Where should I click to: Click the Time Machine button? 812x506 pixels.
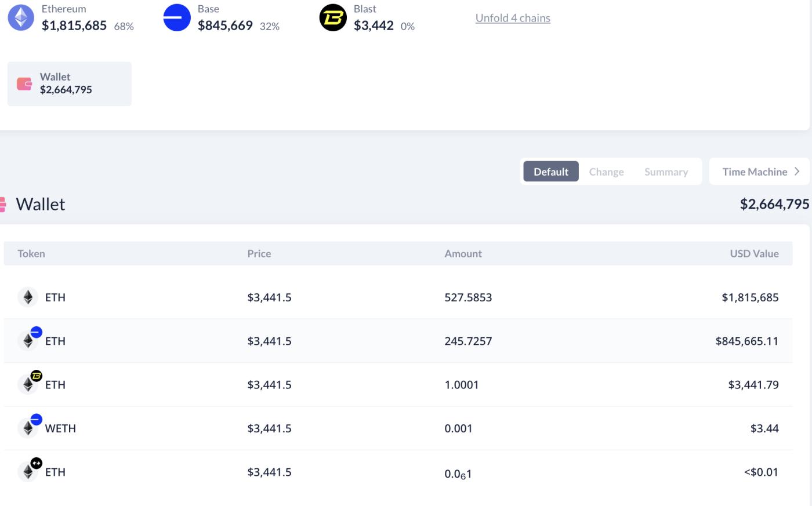click(754, 172)
